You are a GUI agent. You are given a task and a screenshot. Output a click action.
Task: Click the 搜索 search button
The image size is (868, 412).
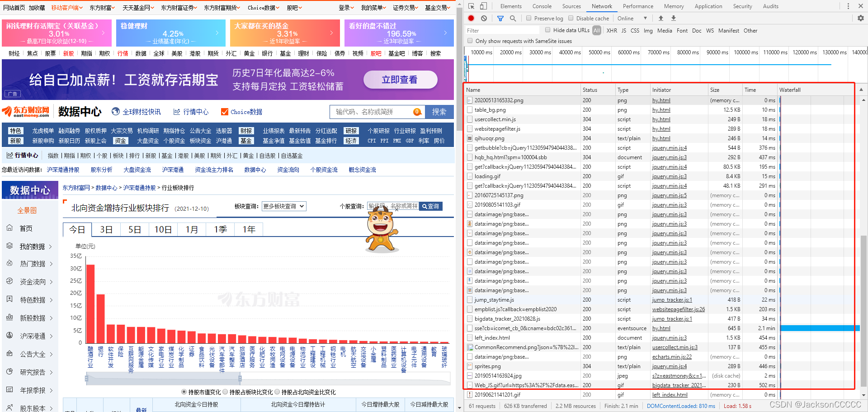click(439, 112)
